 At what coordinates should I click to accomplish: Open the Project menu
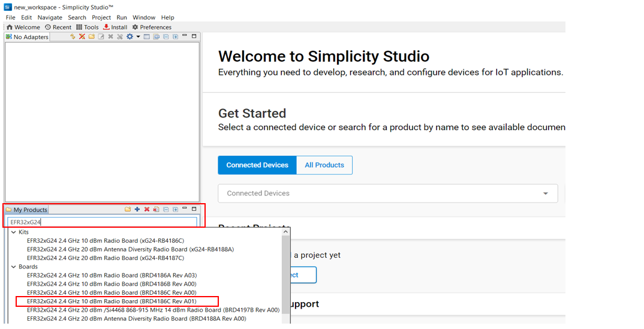coord(101,17)
